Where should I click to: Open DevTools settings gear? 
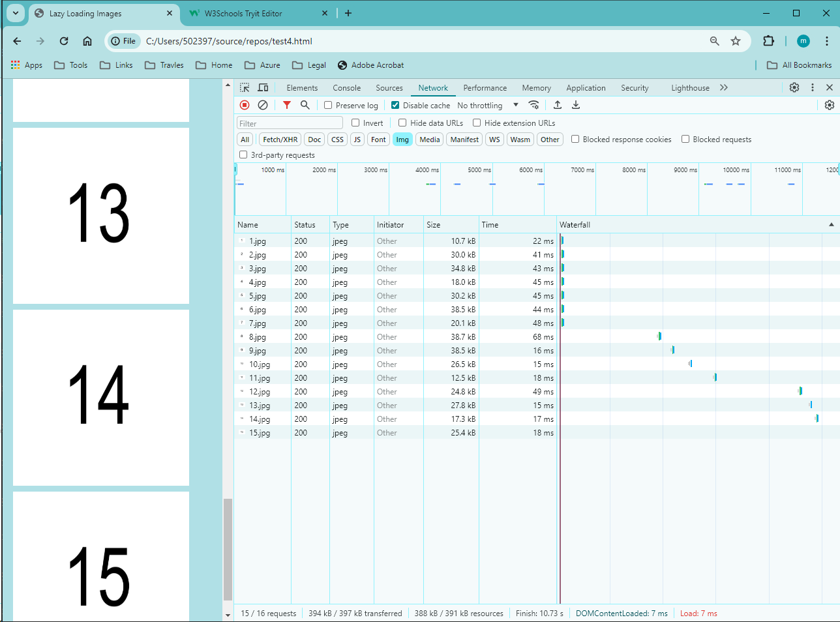[x=794, y=87]
